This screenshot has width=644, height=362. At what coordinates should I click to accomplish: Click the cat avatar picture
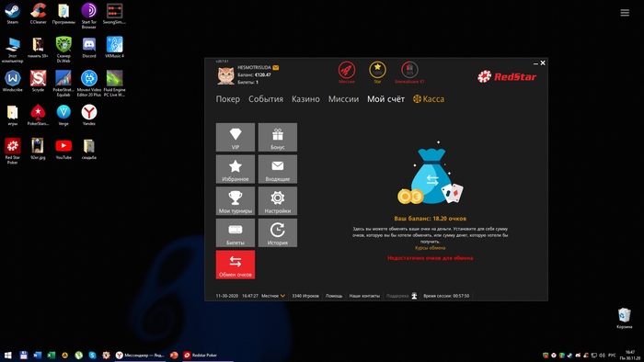point(226,75)
